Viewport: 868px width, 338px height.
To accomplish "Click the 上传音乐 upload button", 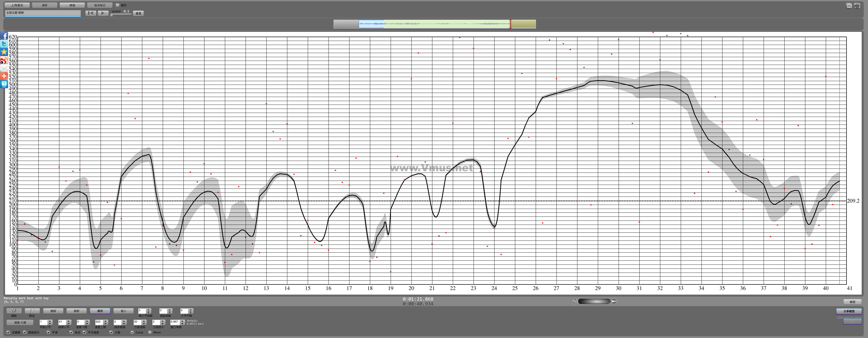I will 17,5.
